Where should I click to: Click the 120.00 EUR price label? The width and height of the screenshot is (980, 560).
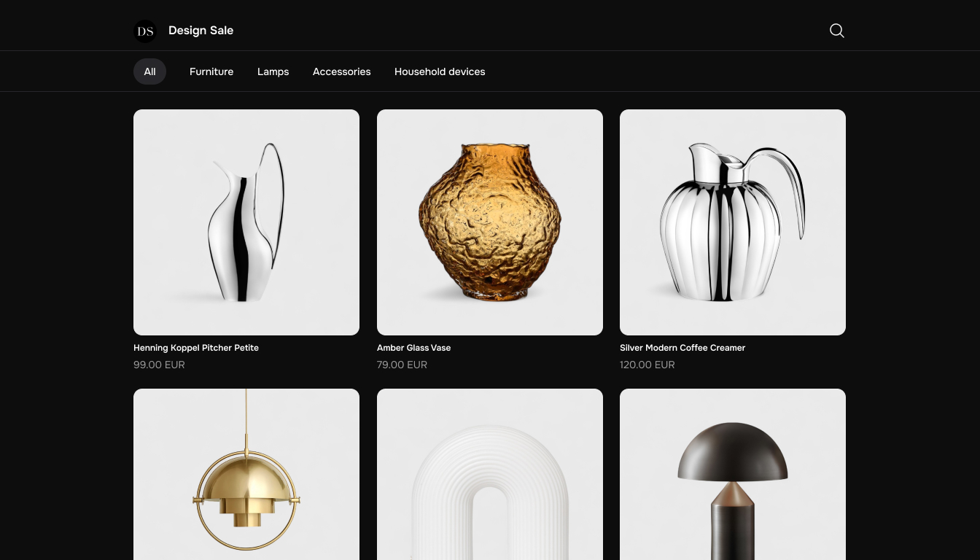(x=647, y=365)
